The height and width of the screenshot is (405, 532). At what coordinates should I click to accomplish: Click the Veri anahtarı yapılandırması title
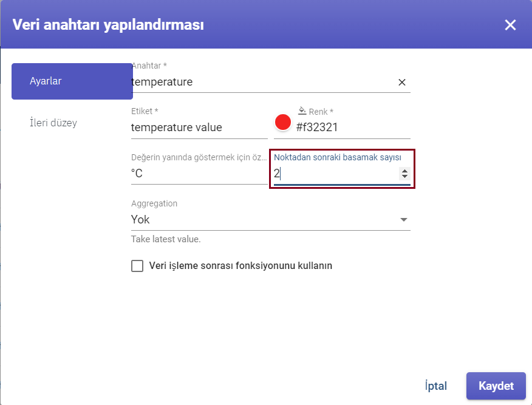coord(108,25)
